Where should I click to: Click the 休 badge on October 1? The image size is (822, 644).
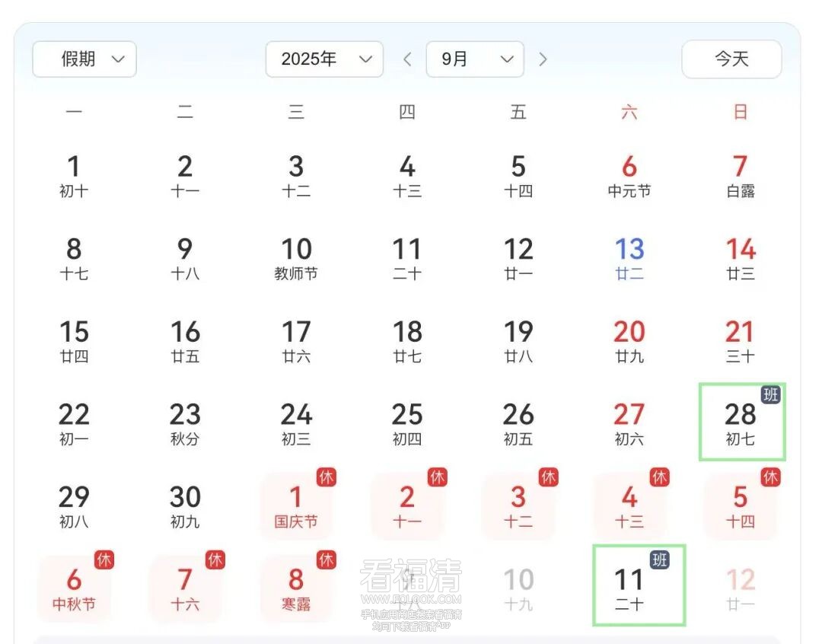[x=327, y=477]
